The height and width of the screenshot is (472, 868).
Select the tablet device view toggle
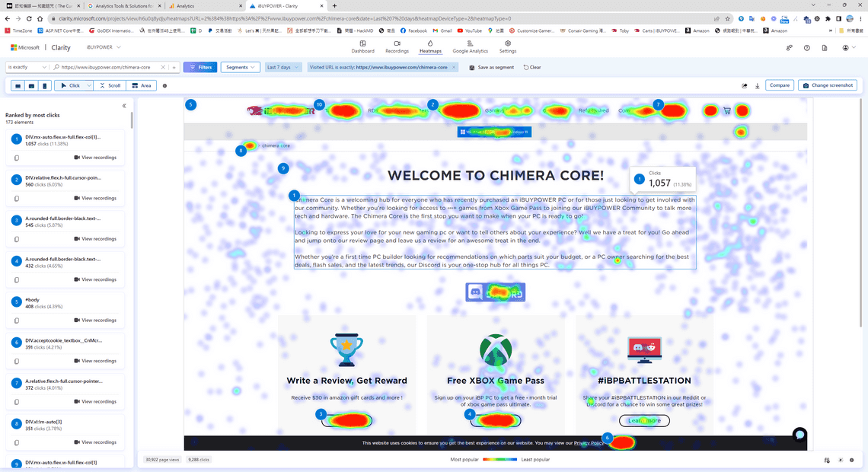(31, 86)
